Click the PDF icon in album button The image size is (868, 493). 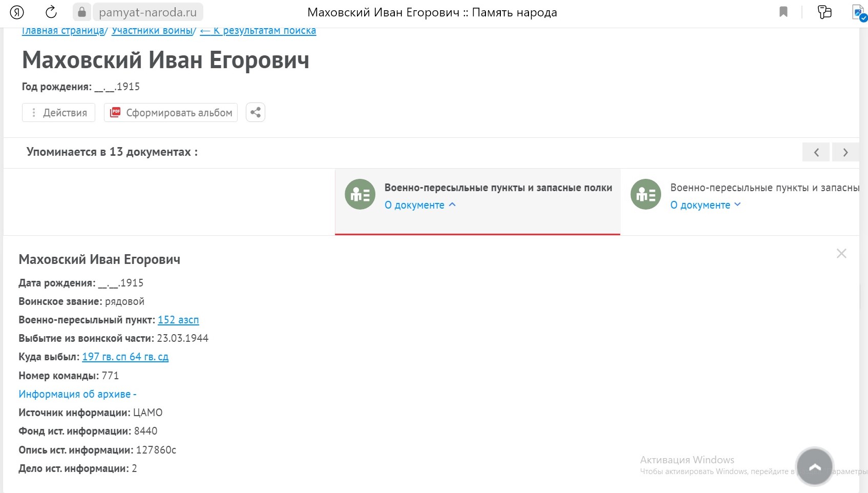click(x=116, y=112)
